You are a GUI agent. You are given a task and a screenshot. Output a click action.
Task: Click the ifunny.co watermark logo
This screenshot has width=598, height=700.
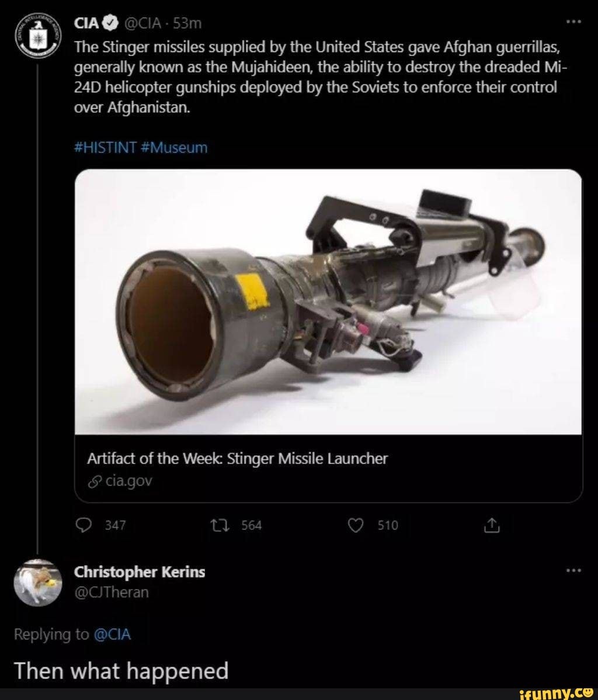tap(555, 691)
